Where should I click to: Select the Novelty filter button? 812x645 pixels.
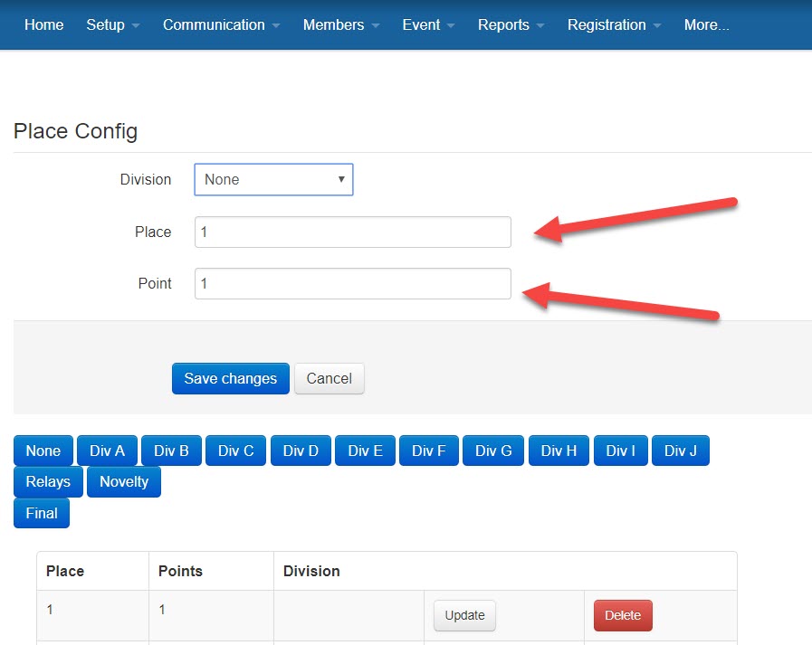tap(124, 481)
